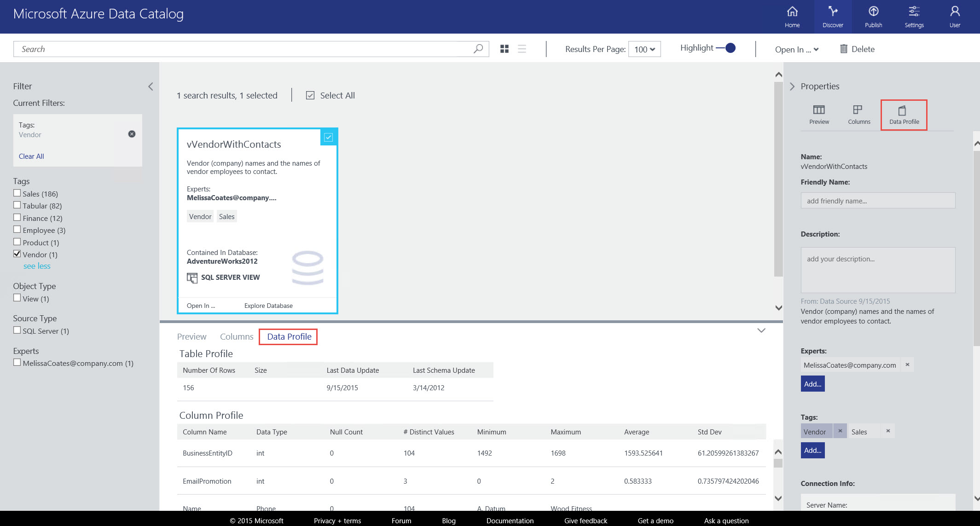Open the Give feedback footer link
This screenshot has width=980, height=526.
click(586, 520)
